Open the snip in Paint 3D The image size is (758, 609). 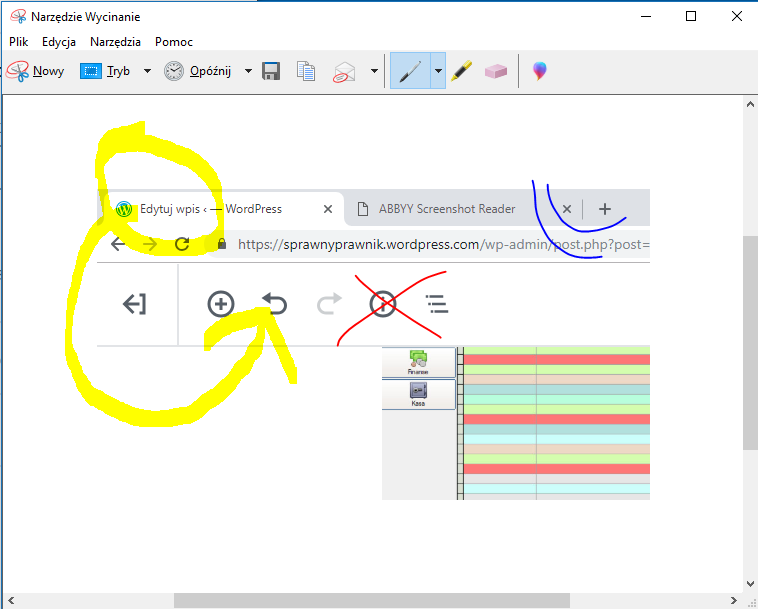(x=540, y=71)
